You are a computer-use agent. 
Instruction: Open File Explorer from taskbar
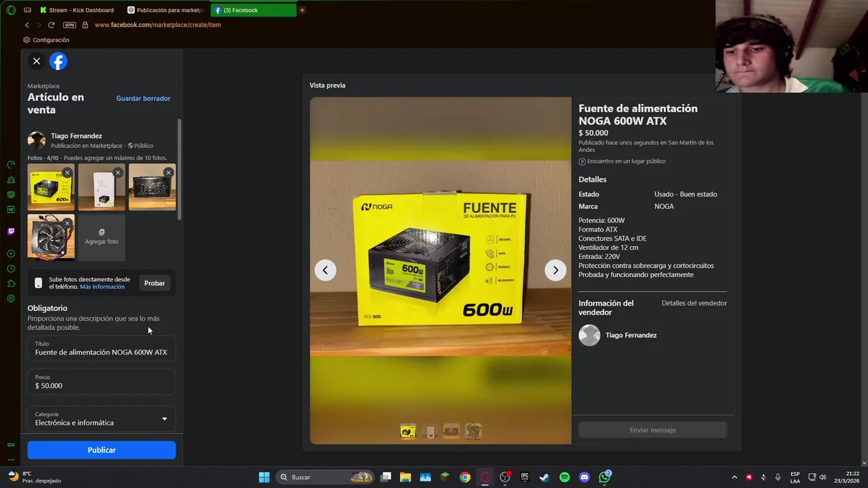[406, 477]
